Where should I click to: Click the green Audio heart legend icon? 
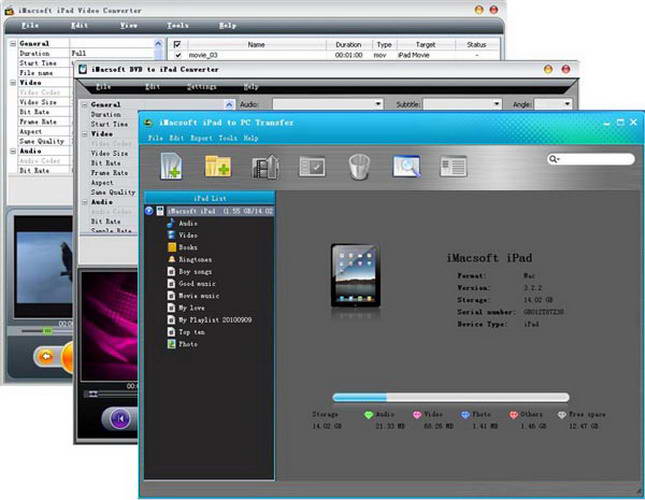click(x=369, y=415)
